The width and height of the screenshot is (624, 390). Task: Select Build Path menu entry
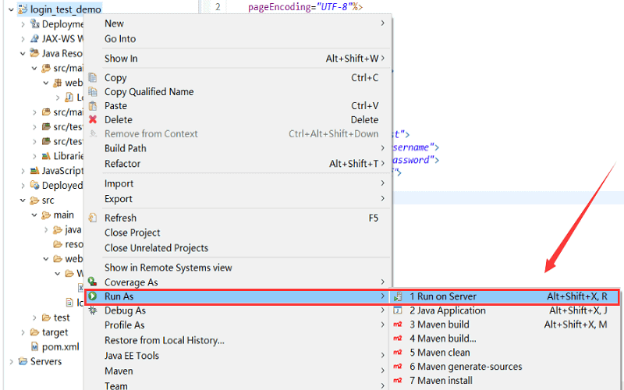[x=238, y=148]
